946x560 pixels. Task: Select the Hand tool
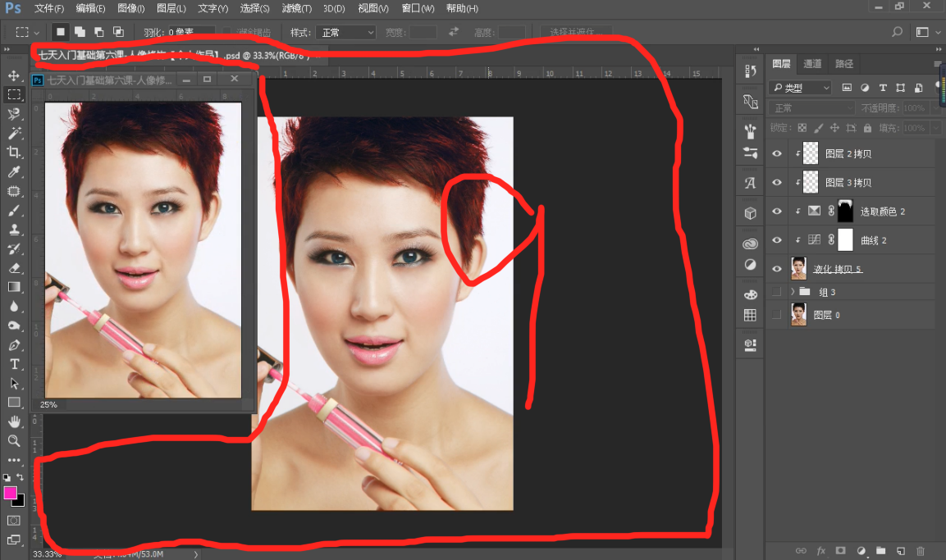[14, 421]
